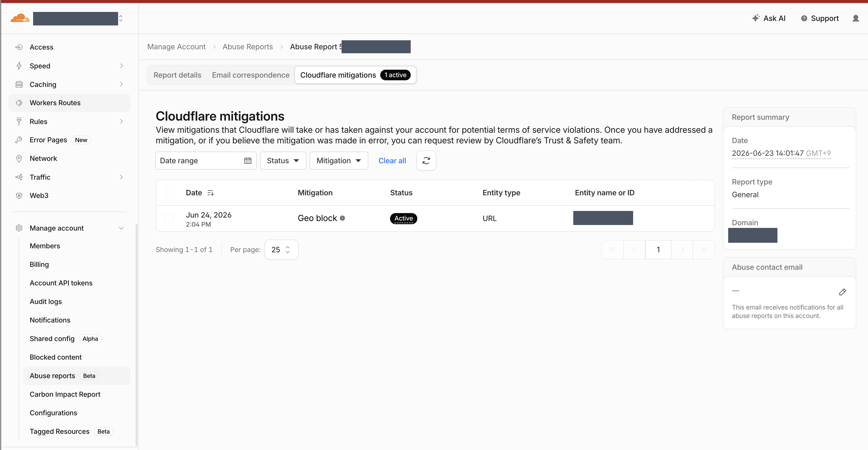Click the Cloudflare logo icon
868x450 pixels.
pos(20,18)
